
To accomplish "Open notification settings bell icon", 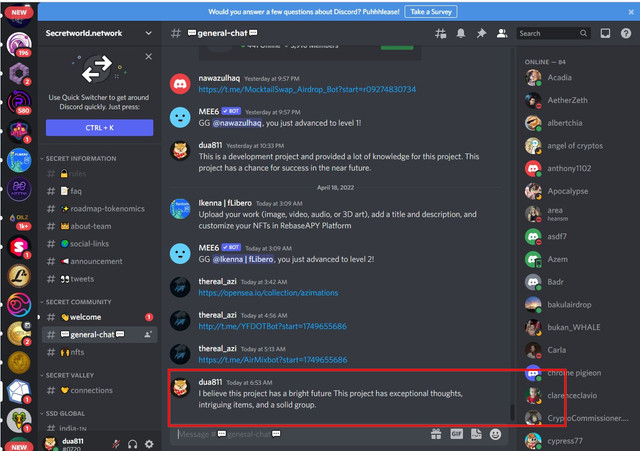I will point(461,33).
